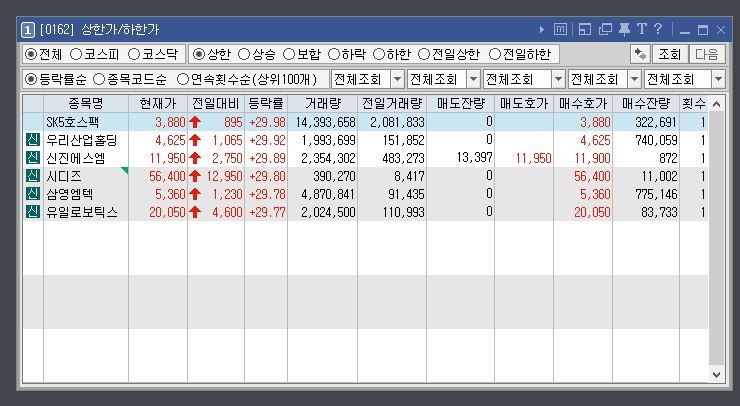This screenshot has height=406, width=740.
Task: Select the 시디즈 stock name
Action: (x=64, y=176)
